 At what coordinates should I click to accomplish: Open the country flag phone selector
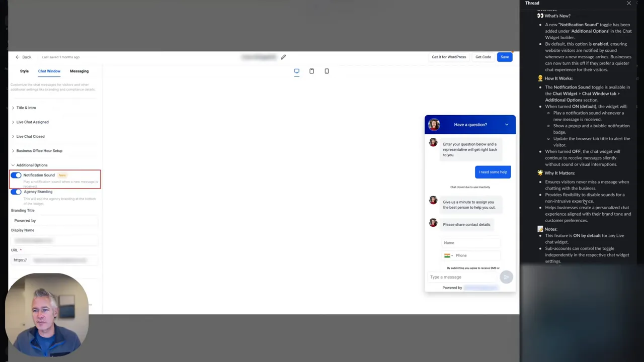point(448,255)
